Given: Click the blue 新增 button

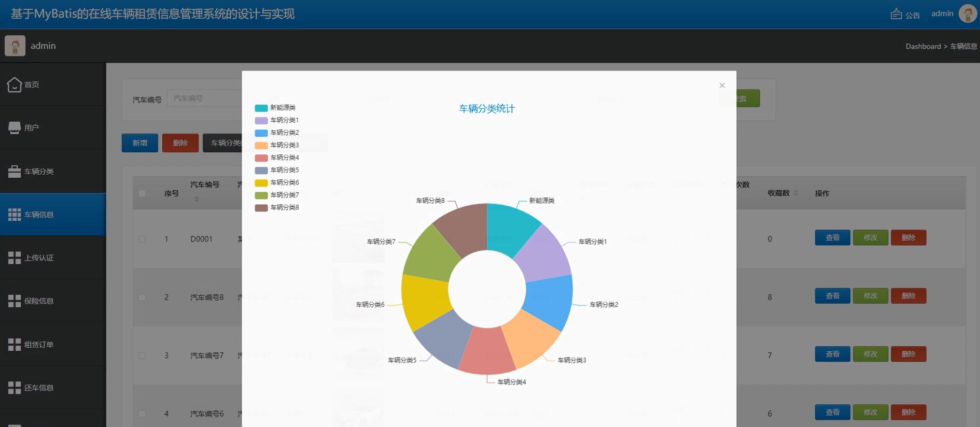Looking at the screenshot, I should click(140, 143).
